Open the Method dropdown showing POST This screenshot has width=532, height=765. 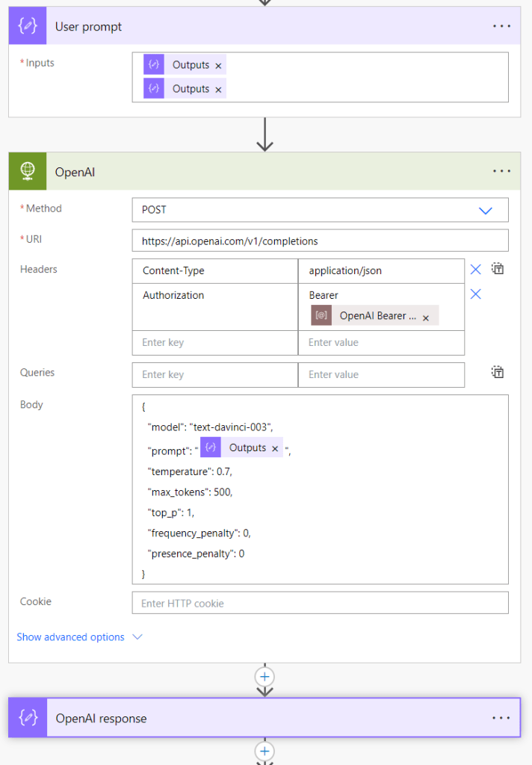tap(485, 211)
